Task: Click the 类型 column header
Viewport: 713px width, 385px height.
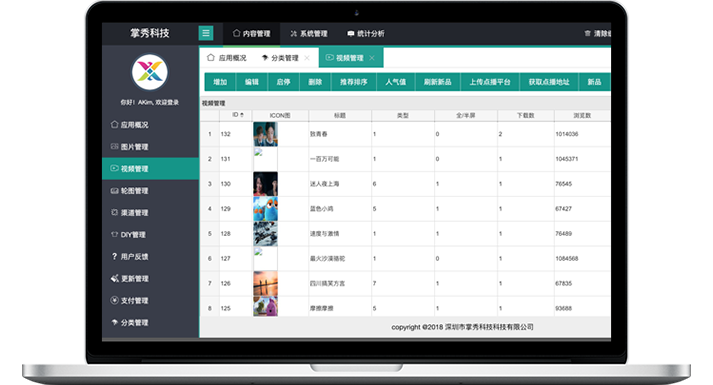Action: point(403,115)
